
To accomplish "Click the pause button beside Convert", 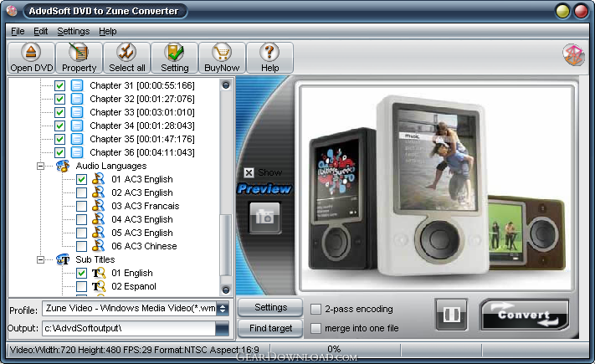I will click(x=452, y=315).
